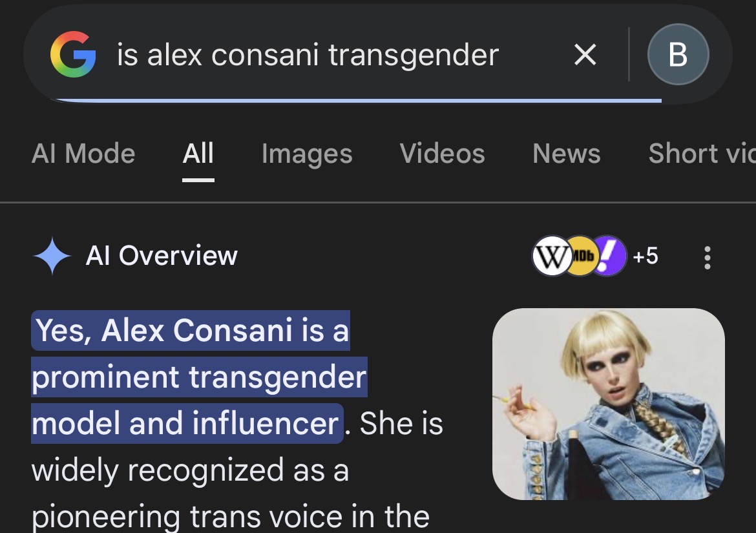Open the B profile avatar
Image resolution: width=756 pixels, height=533 pixels.
[x=678, y=55]
